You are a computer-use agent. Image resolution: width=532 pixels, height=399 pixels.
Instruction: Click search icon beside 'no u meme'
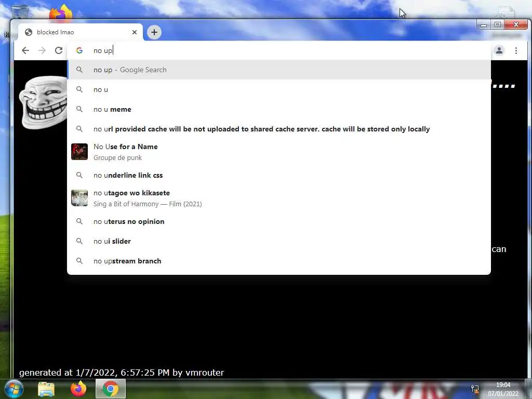79,109
